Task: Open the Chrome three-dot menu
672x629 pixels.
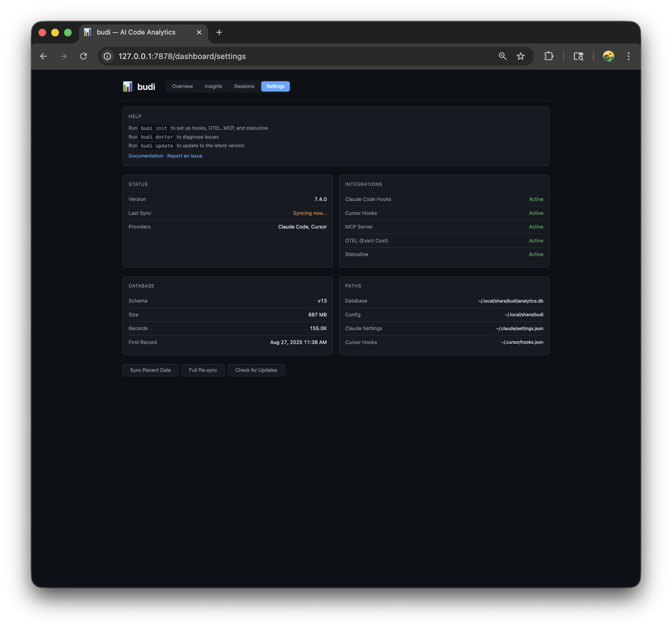Action: click(x=628, y=56)
